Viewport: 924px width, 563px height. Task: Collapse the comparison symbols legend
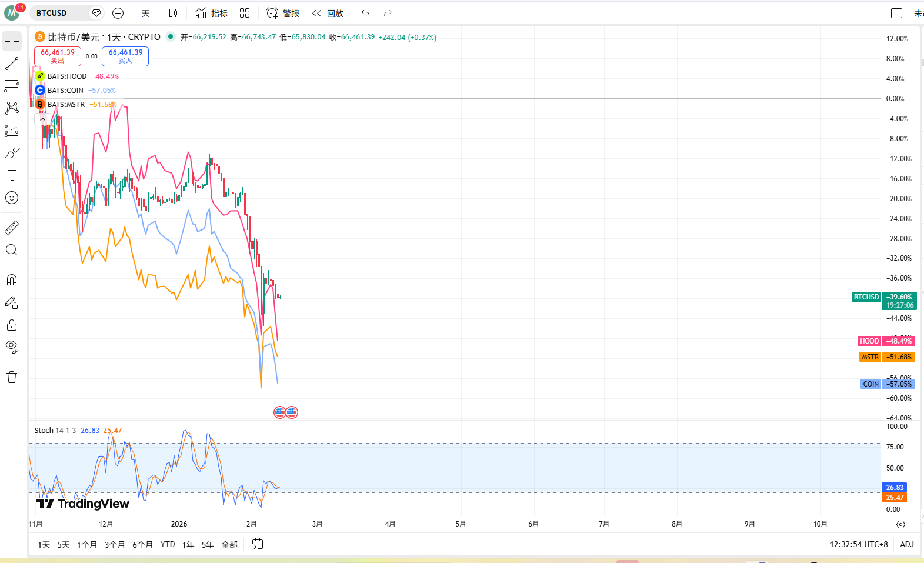pyautogui.click(x=42, y=119)
